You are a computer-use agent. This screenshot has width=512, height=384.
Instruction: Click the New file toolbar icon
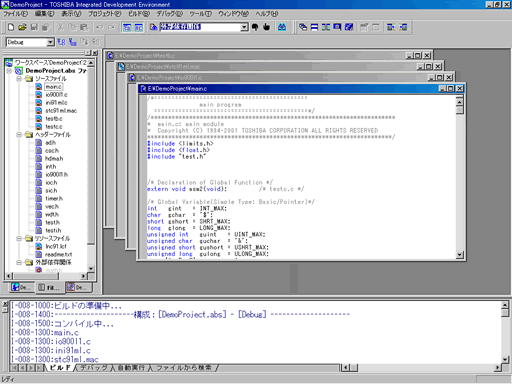click(x=11, y=27)
